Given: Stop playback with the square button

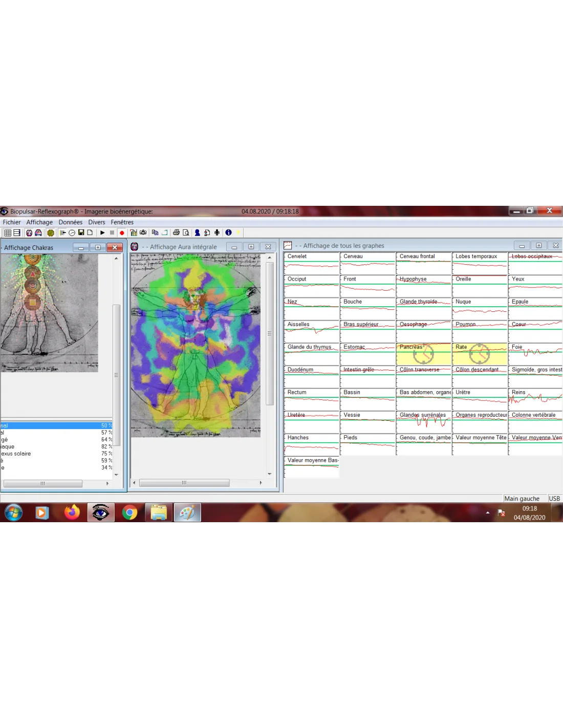Looking at the screenshot, I should (112, 233).
